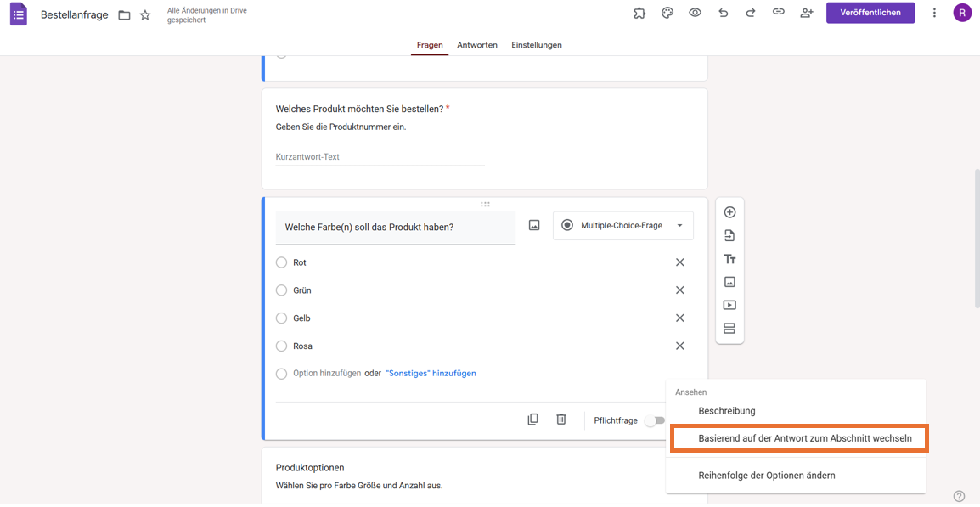The width and height of the screenshot is (980, 507).
Task: Duplicate the color question
Action: point(533,420)
